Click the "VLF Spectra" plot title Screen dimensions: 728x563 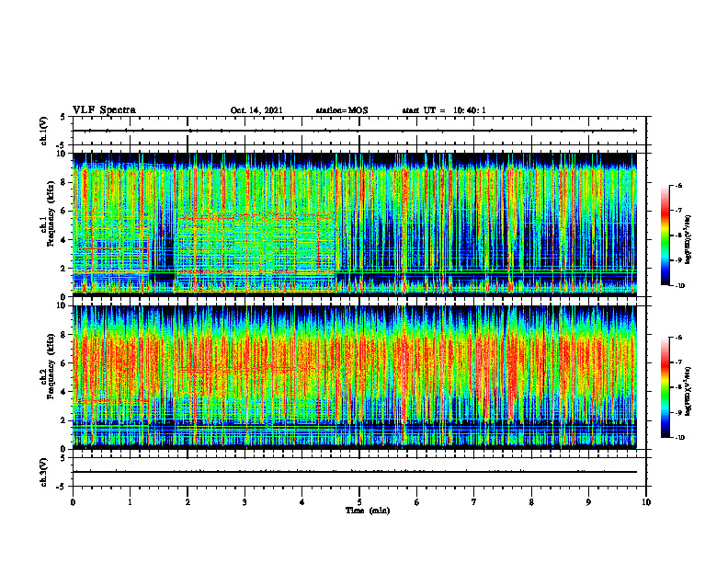tap(104, 109)
